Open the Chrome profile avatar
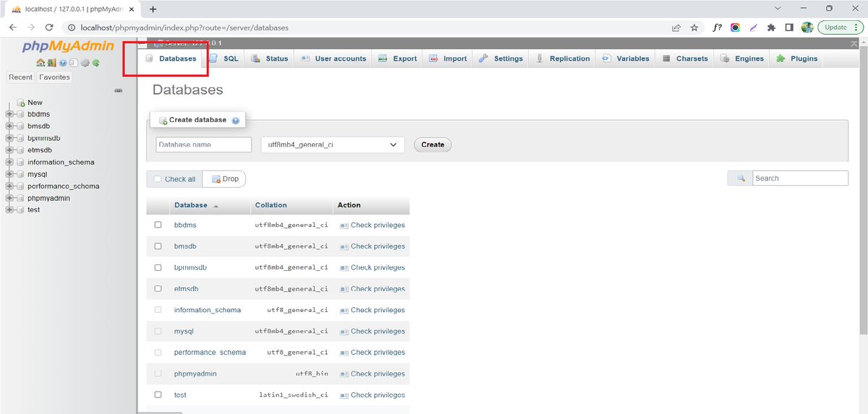 coord(807,27)
